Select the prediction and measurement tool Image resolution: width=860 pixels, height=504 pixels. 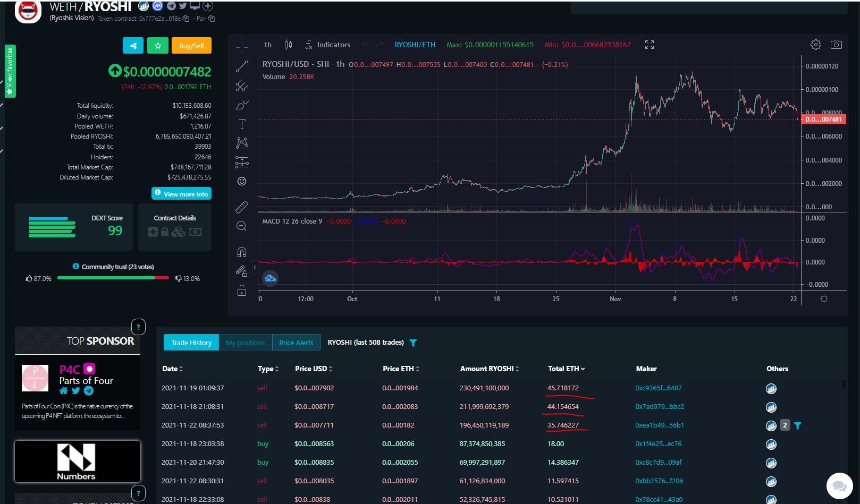tap(242, 162)
